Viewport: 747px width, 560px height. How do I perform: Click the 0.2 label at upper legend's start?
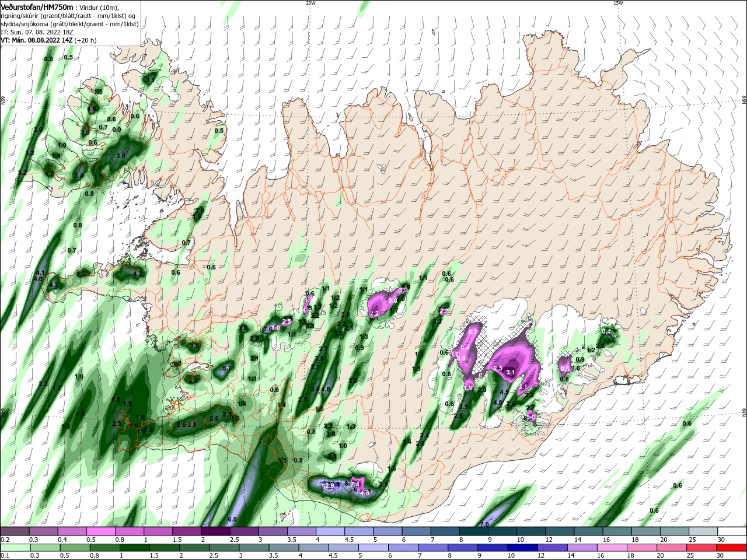coord(5,540)
